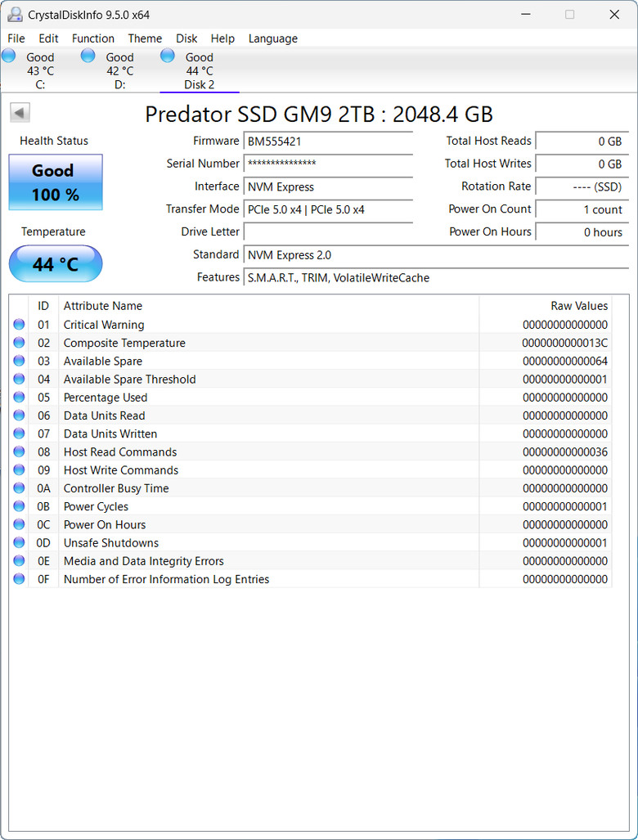Screen dimensions: 638x840
Task: Close the CrystalDiskInfo window
Action: click(x=614, y=15)
